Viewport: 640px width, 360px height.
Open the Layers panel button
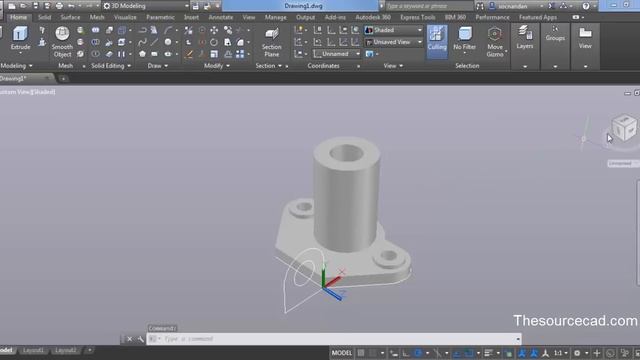coord(524,38)
